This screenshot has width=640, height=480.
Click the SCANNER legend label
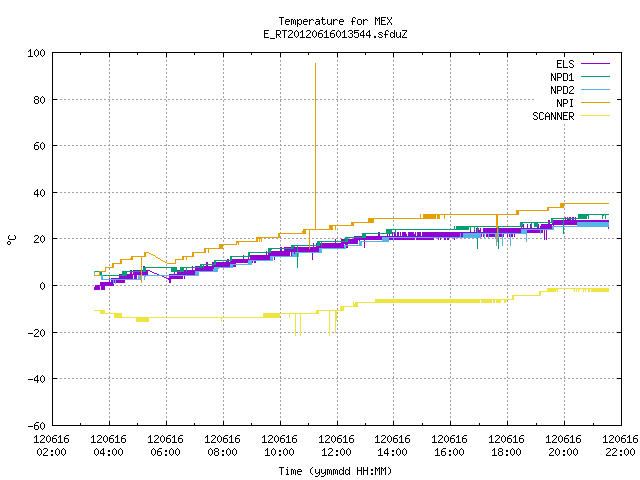[x=553, y=116]
